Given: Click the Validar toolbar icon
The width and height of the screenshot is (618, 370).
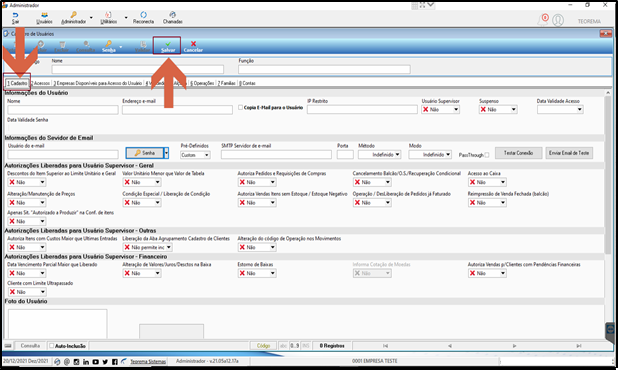Looking at the screenshot, I should [143, 44].
